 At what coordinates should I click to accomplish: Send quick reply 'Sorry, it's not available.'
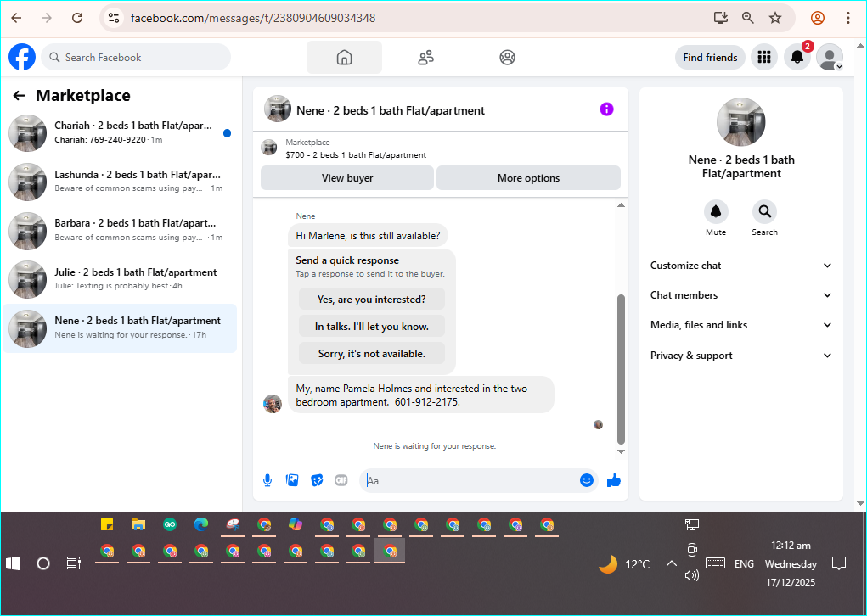pos(372,354)
